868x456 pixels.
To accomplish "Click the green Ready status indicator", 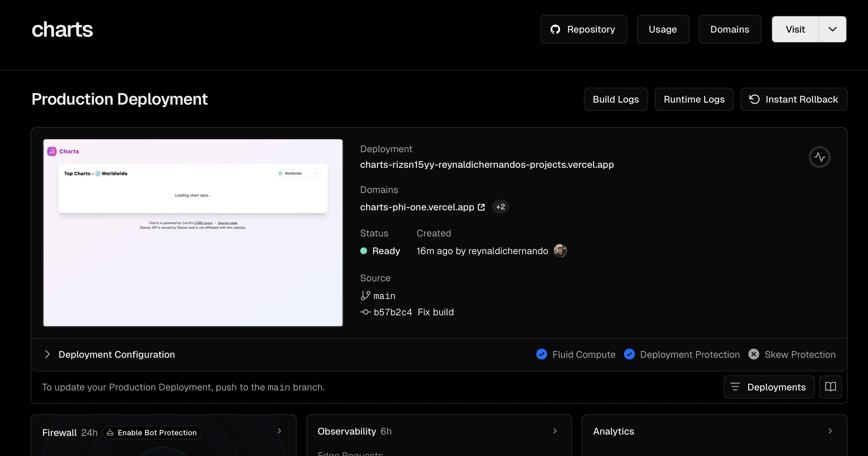I will pyautogui.click(x=364, y=251).
